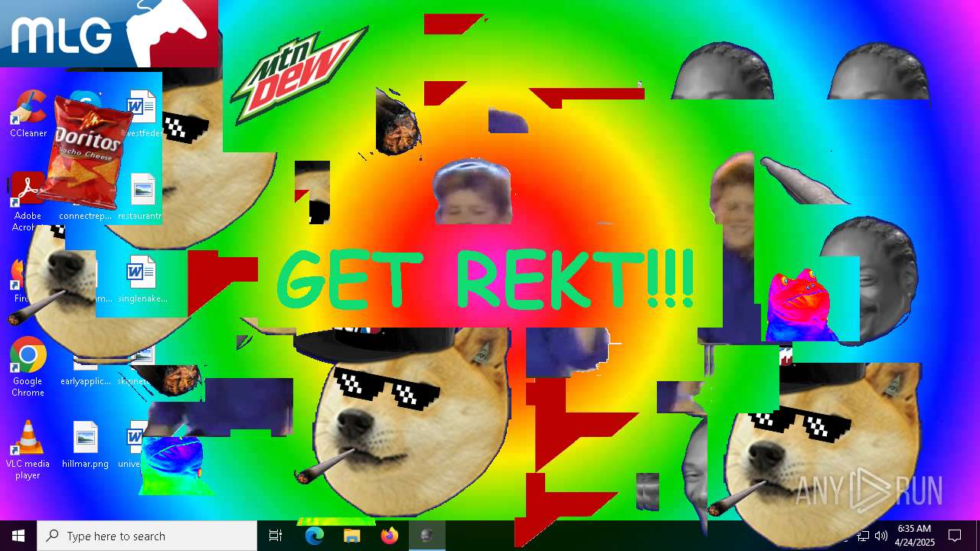
Task: Open the Google Chrome desktop shortcut
Action: (28, 367)
